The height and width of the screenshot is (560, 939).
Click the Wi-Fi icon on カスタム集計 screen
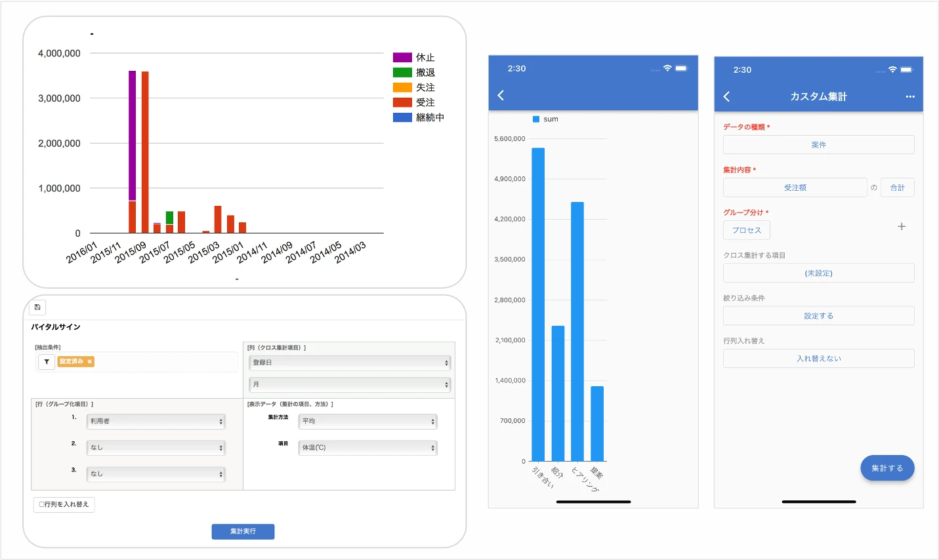click(x=892, y=70)
